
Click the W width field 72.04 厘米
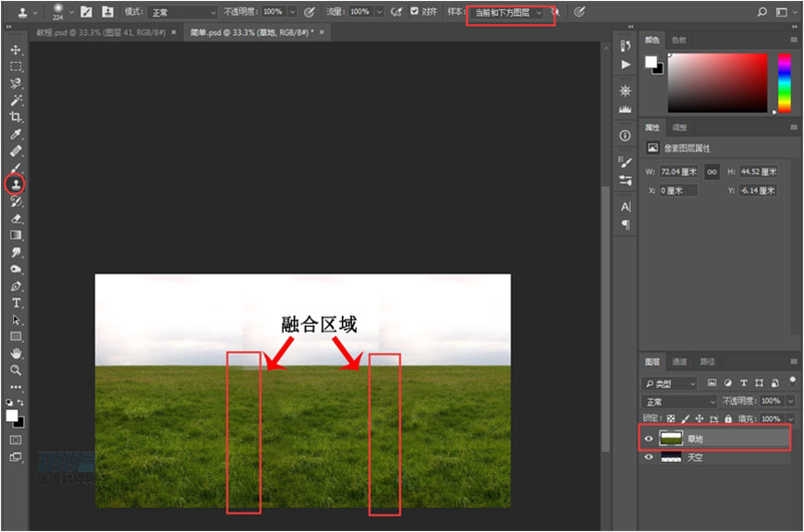pyautogui.click(x=678, y=172)
